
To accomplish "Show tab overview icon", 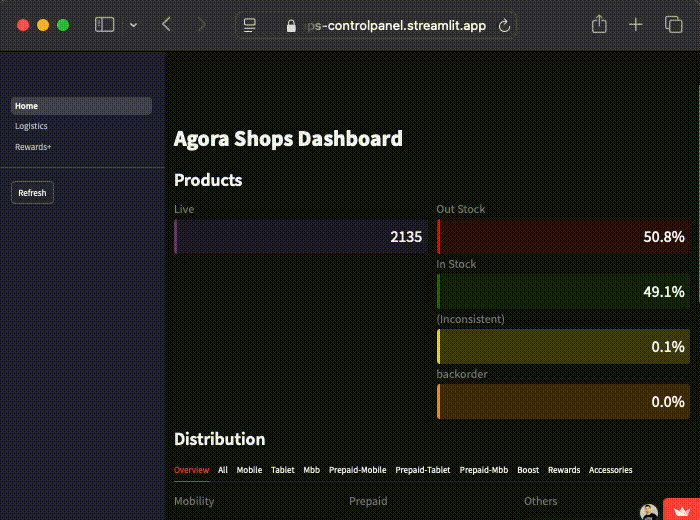I will click(x=673, y=25).
